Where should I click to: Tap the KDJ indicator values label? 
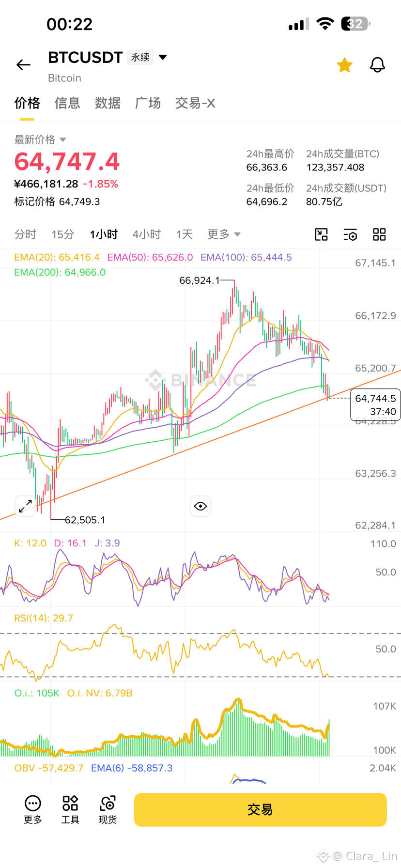(67, 543)
